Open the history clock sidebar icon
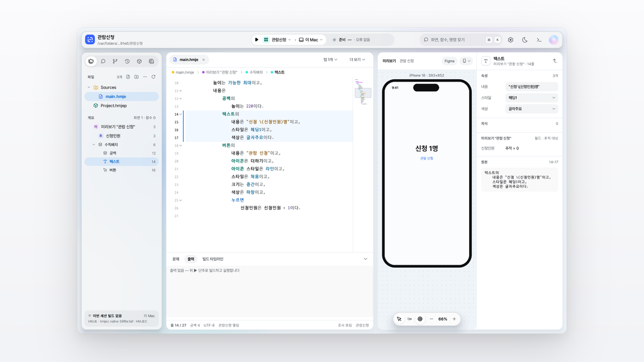Viewport: 644px width, 362px height. tap(127, 61)
